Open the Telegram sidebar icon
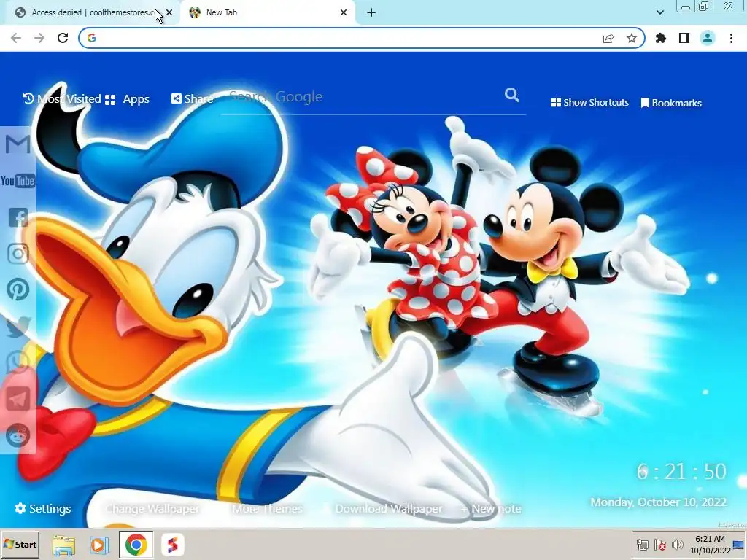This screenshot has width=747, height=560. click(18, 399)
